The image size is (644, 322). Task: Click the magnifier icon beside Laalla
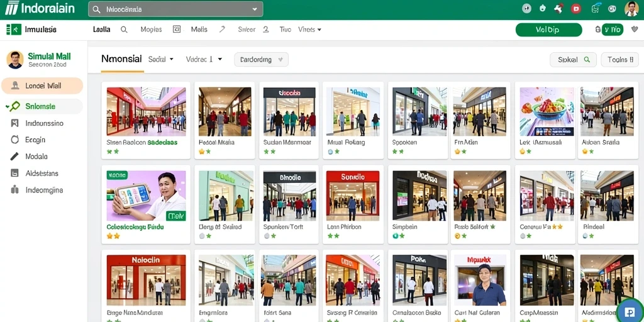tap(124, 30)
